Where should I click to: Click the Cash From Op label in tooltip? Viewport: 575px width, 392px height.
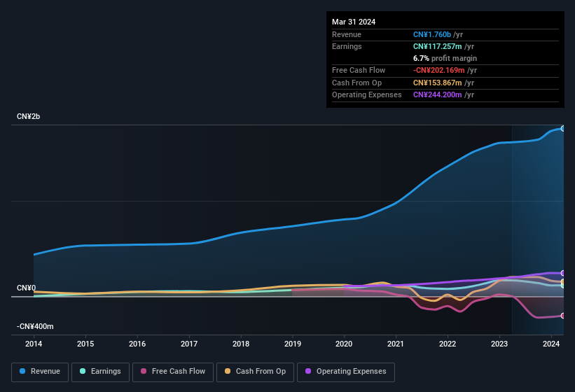[356, 83]
